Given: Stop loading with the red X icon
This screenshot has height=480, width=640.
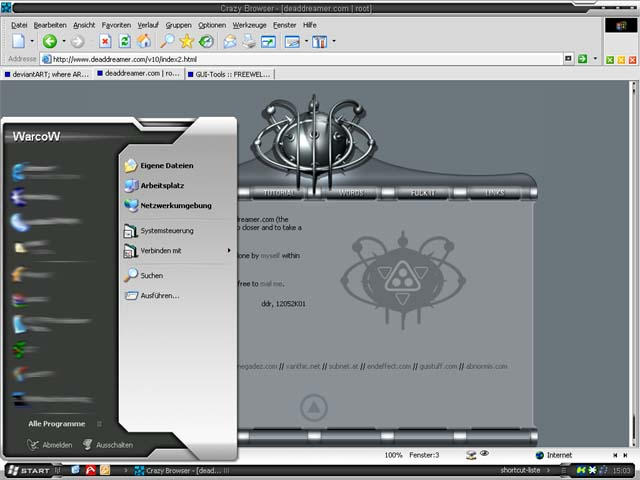Looking at the screenshot, I should (x=105, y=41).
